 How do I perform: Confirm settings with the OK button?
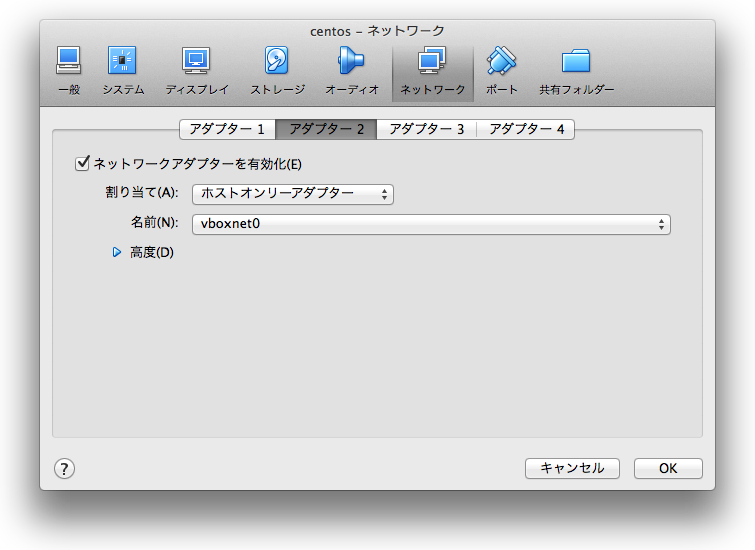click(x=668, y=468)
